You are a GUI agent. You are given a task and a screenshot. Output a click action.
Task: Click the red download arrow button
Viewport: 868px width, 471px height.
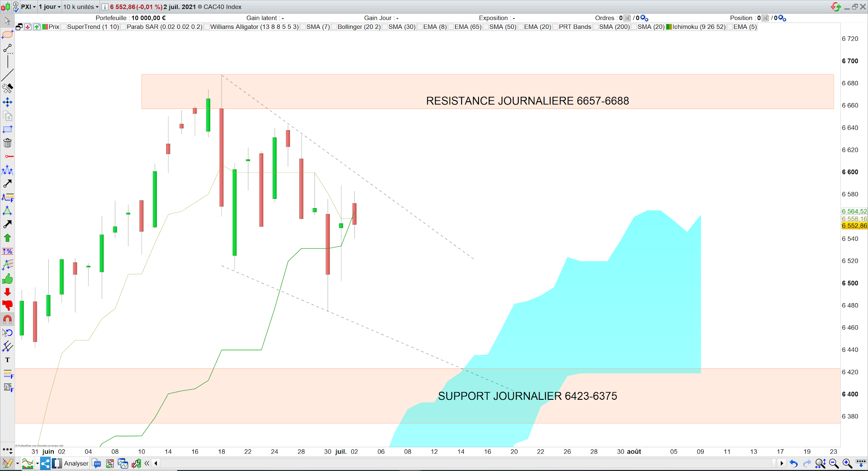(x=28, y=27)
